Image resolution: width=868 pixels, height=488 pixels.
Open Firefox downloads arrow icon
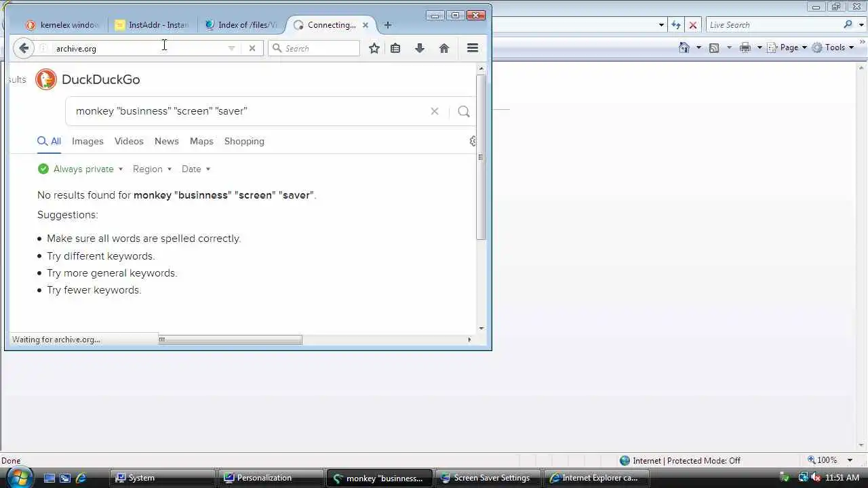click(x=420, y=48)
